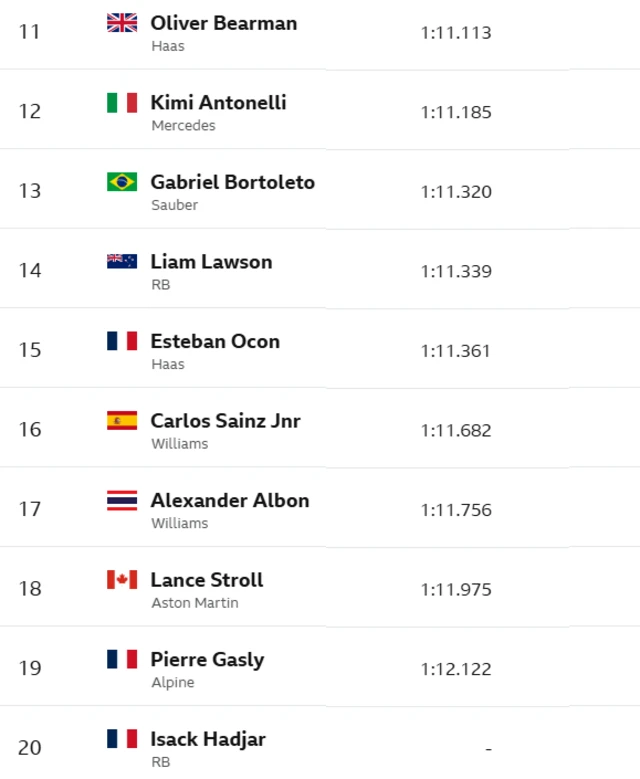
Task: Select driver name Kimi Antonelli
Action: click(x=218, y=102)
